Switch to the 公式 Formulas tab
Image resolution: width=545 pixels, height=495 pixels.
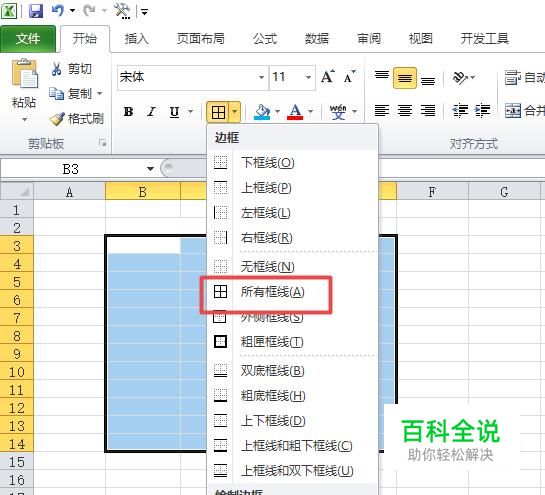(265, 39)
